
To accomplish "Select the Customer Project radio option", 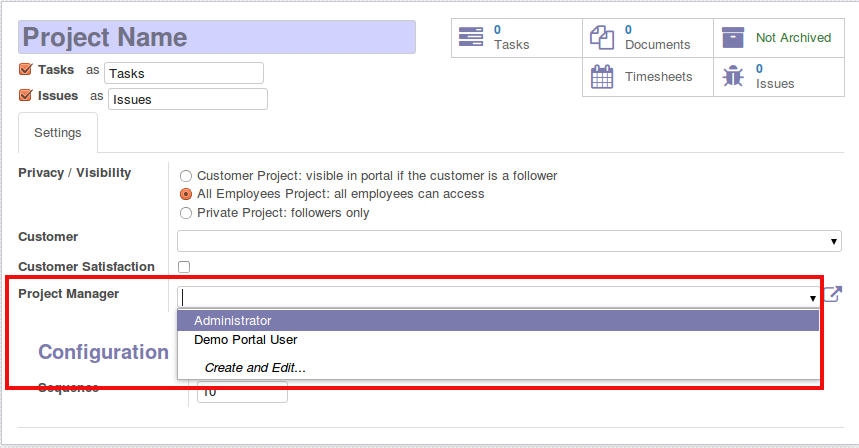I will pos(186,176).
